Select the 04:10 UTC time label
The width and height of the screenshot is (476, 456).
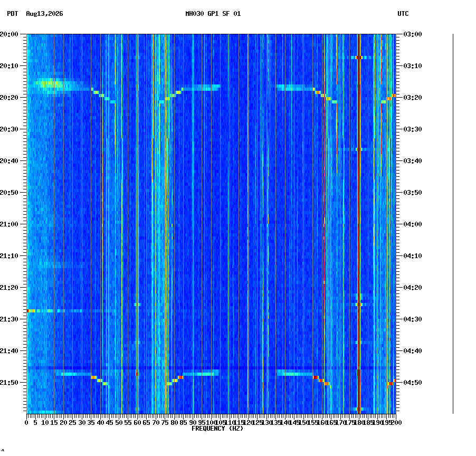coord(413,256)
